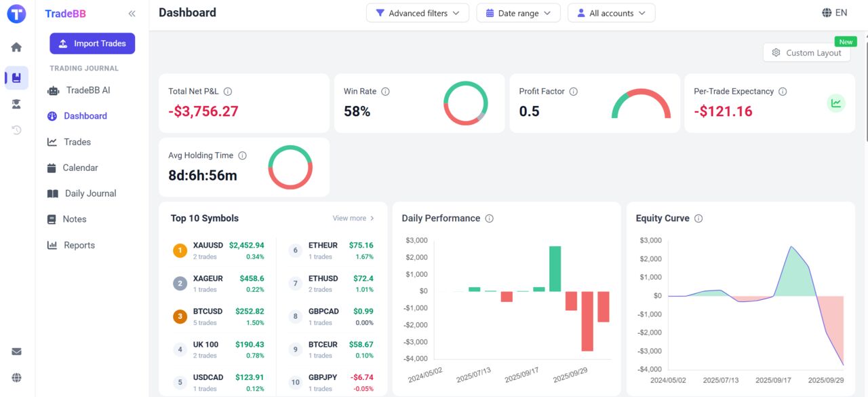Click info icon next to Per-Trade Expectancy
Screen dimensions: 868x397
(783, 92)
